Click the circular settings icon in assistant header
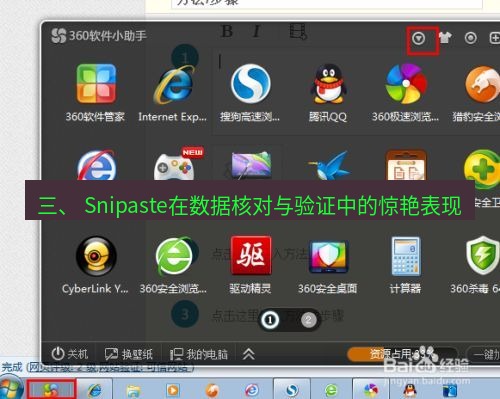Image resolution: width=500 pixels, height=399 pixels. click(470, 38)
